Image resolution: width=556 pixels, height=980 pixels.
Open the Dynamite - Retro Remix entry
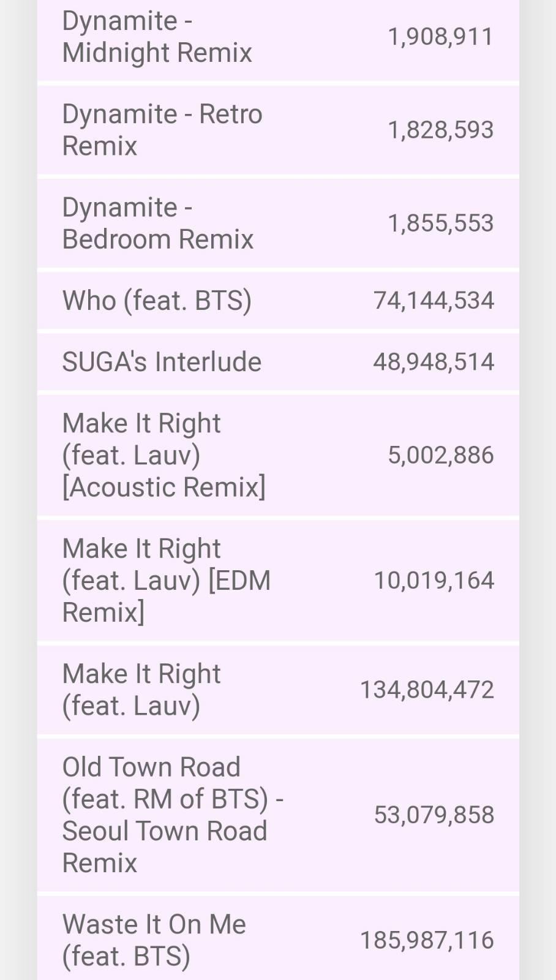(162, 130)
